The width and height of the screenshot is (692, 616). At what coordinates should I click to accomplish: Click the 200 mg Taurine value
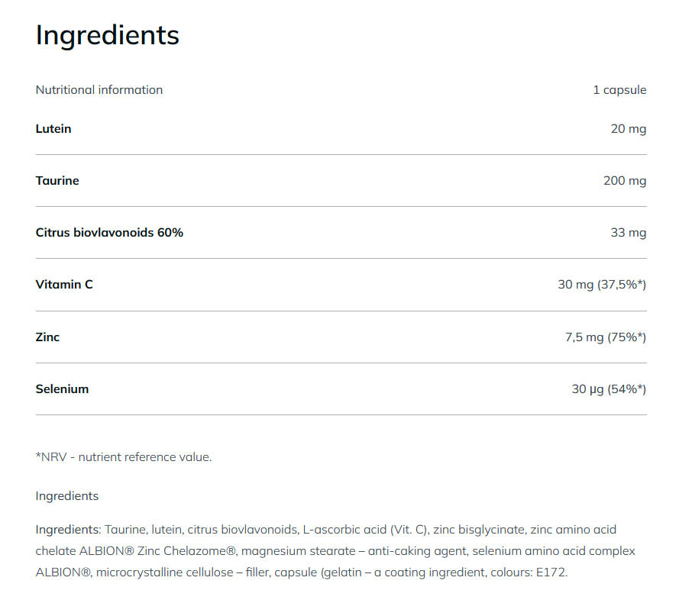[x=624, y=181]
